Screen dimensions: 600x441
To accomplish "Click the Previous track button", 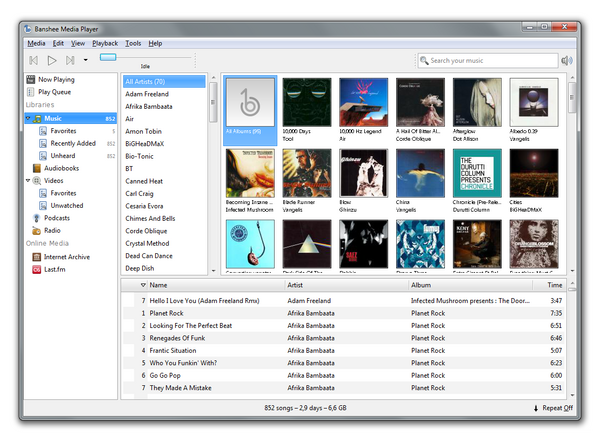I will tap(34, 60).
